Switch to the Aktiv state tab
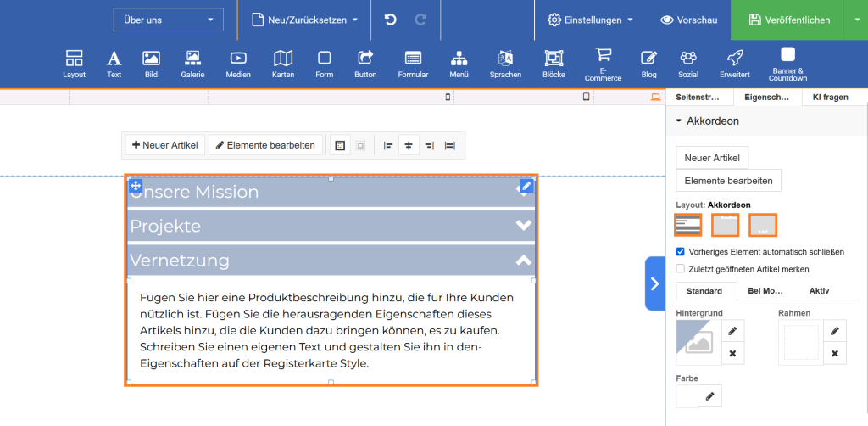This screenshot has height=426, width=868. (x=819, y=291)
